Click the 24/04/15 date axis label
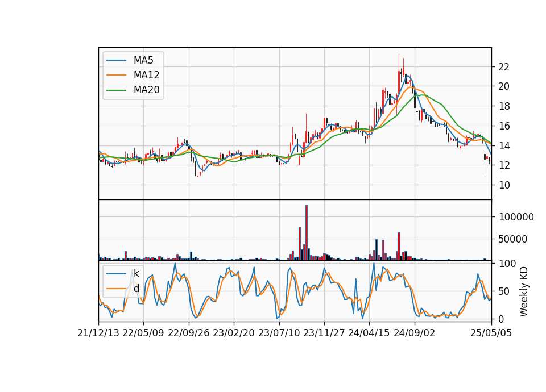This screenshot has height=392, width=546. point(369,333)
